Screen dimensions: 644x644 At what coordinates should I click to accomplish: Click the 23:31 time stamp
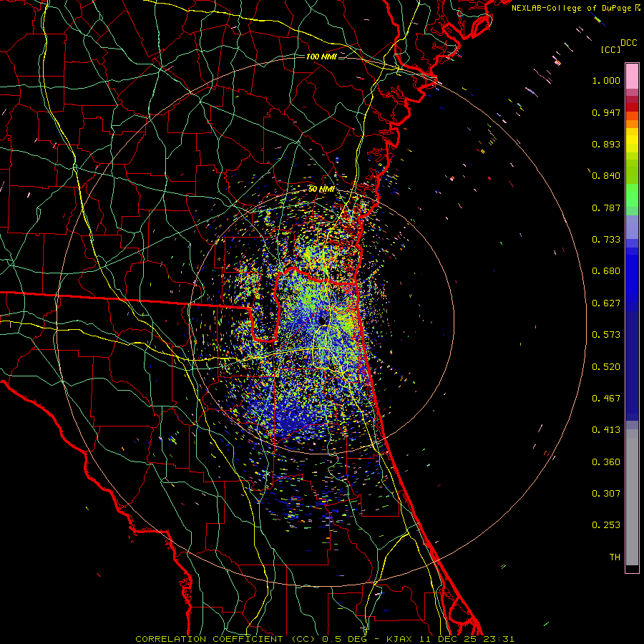click(499, 639)
